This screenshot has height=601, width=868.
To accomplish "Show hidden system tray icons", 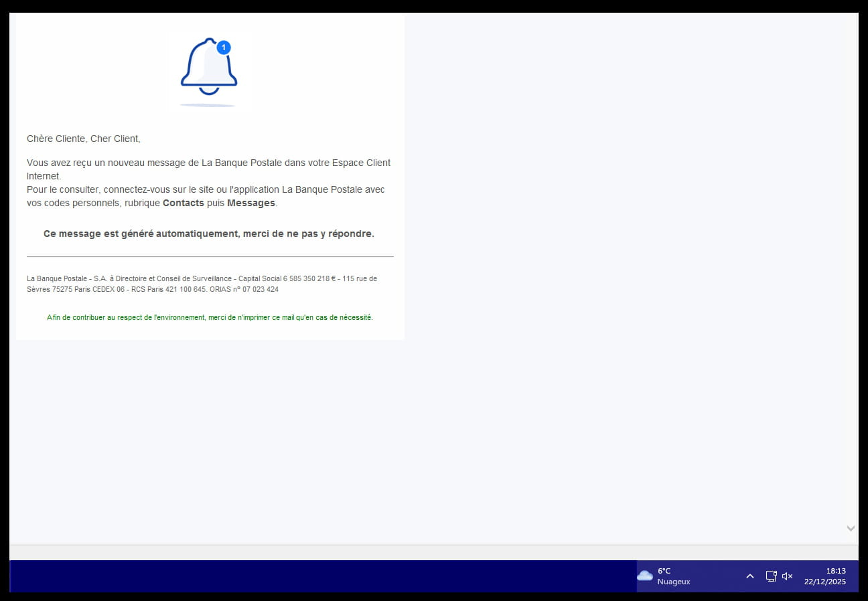I will click(x=750, y=576).
